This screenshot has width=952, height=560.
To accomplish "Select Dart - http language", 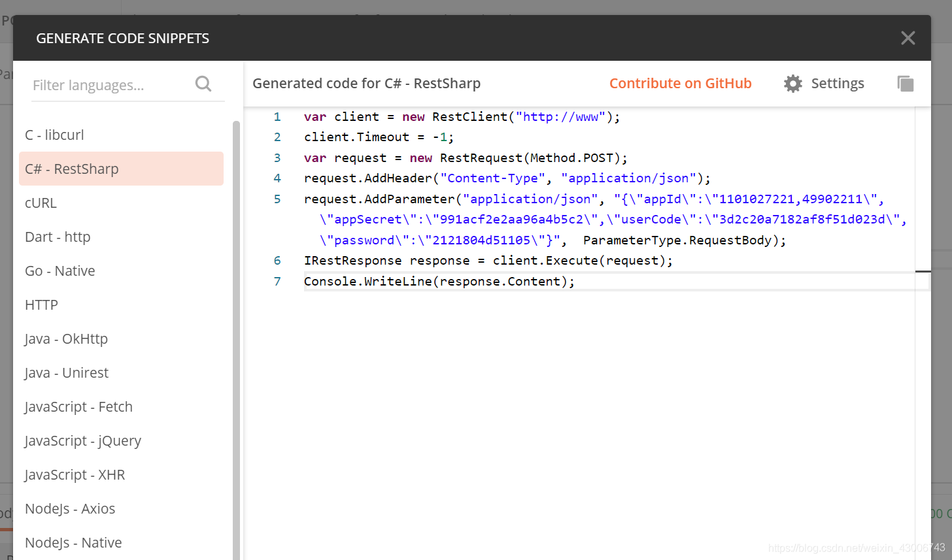I will 58,237.
